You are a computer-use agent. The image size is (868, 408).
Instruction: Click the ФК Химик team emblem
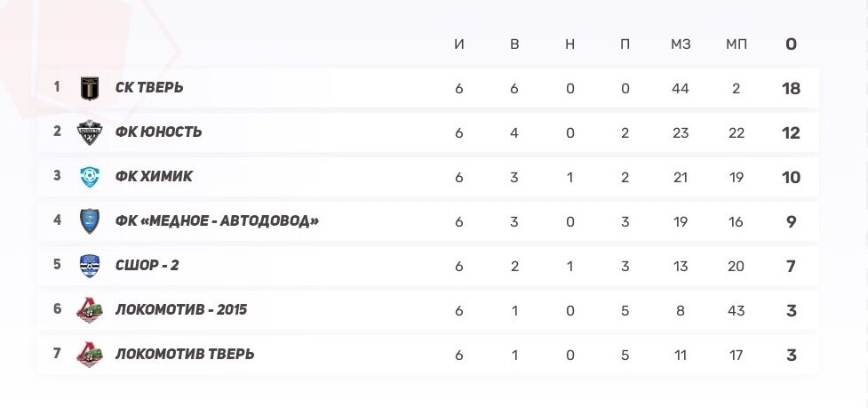point(90,177)
